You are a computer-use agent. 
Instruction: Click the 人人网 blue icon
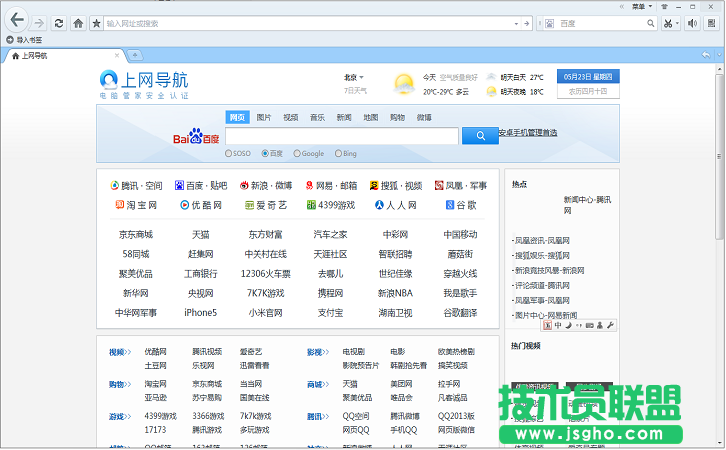click(379, 205)
